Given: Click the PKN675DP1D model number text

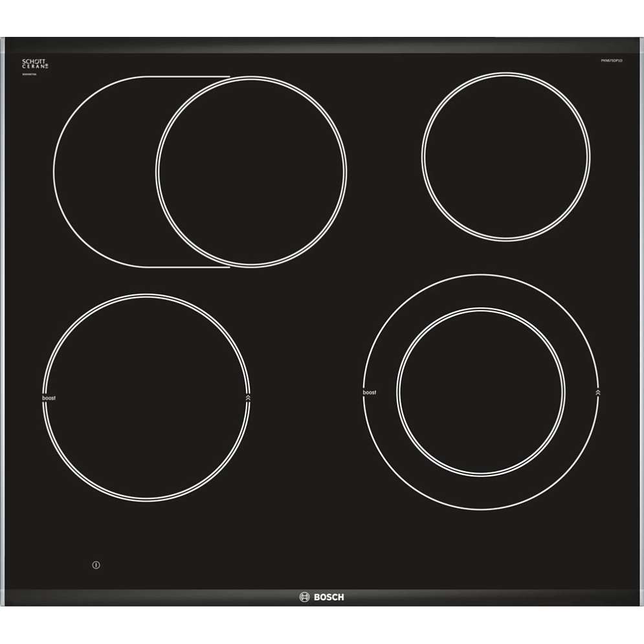Looking at the screenshot, I should tap(612, 60).
